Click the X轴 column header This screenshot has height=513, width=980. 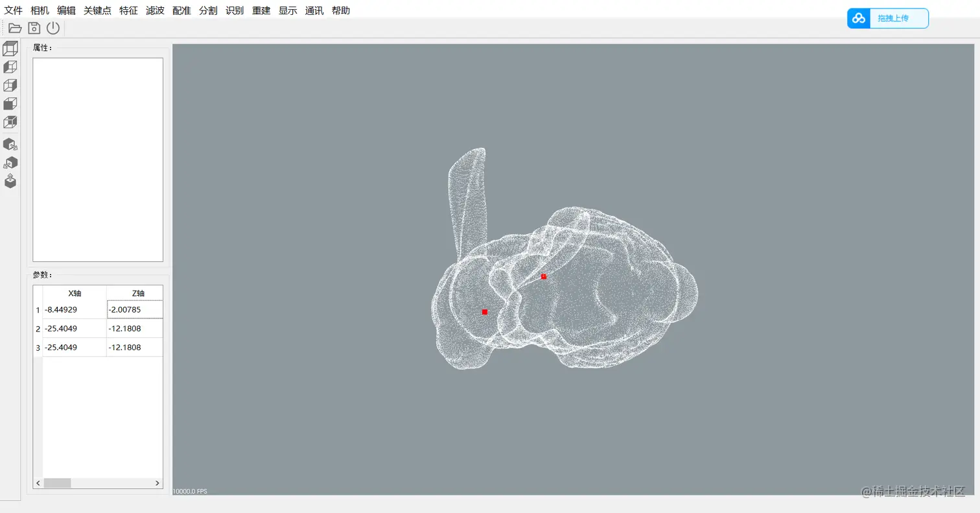pos(75,293)
